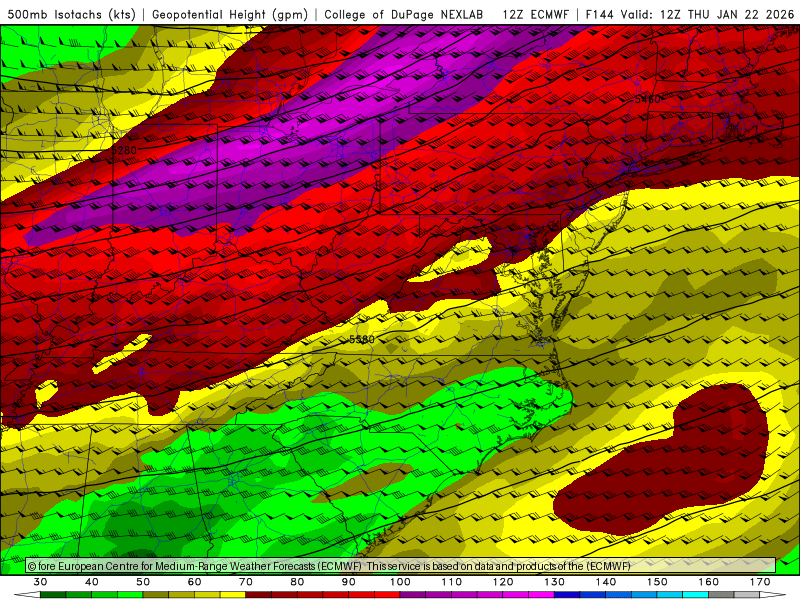Click the 80 value on color scale
The width and height of the screenshot is (800, 600).
pos(297,582)
